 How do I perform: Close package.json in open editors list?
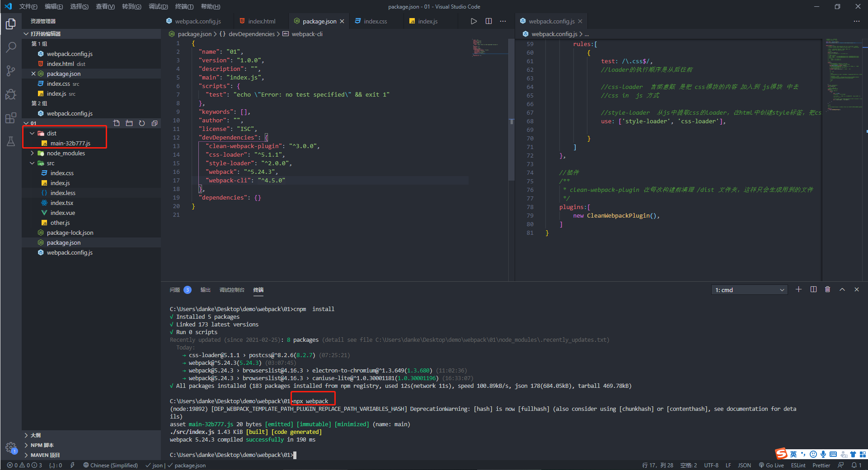(x=33, y=74)
